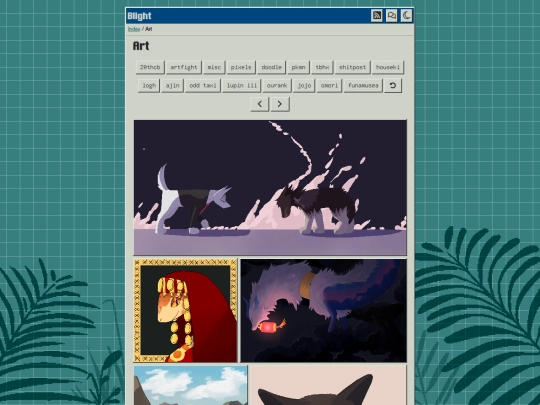Screen dimensions: 540x405
Task: Select the pixels tag filter
Action: tap(241, 68)
